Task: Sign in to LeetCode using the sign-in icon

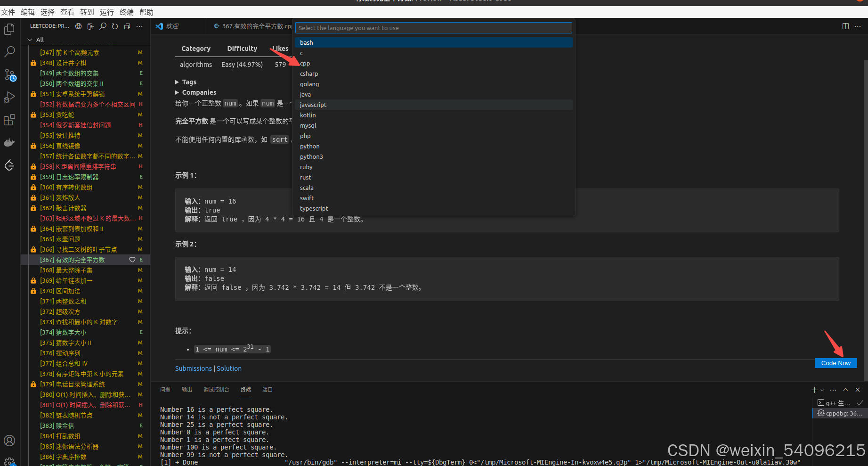Action: (x=90, y=26)
